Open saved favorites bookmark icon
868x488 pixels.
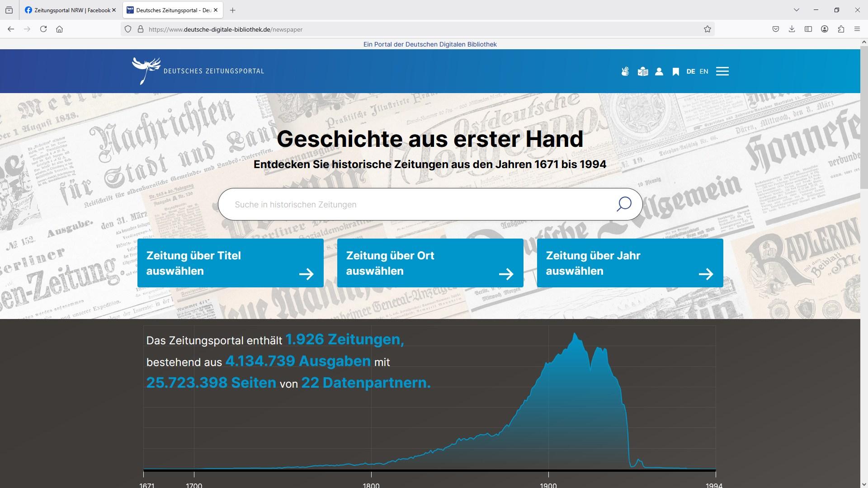[x=675, y=71]
